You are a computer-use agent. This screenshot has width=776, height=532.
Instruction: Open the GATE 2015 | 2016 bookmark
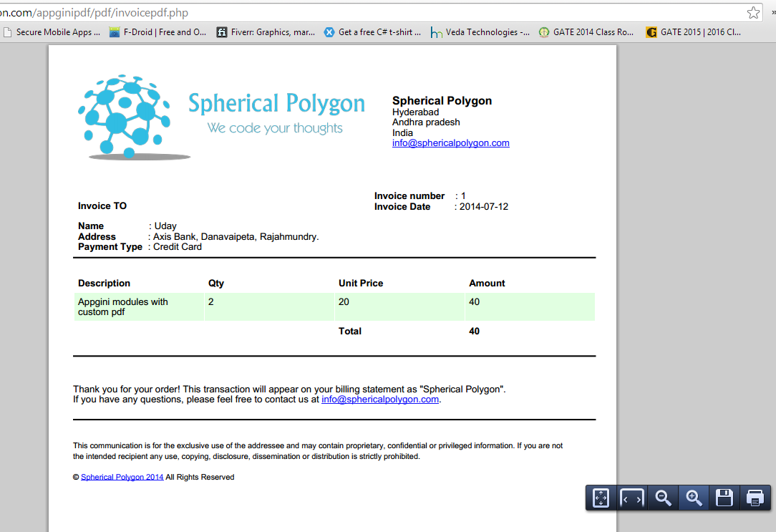694,32
